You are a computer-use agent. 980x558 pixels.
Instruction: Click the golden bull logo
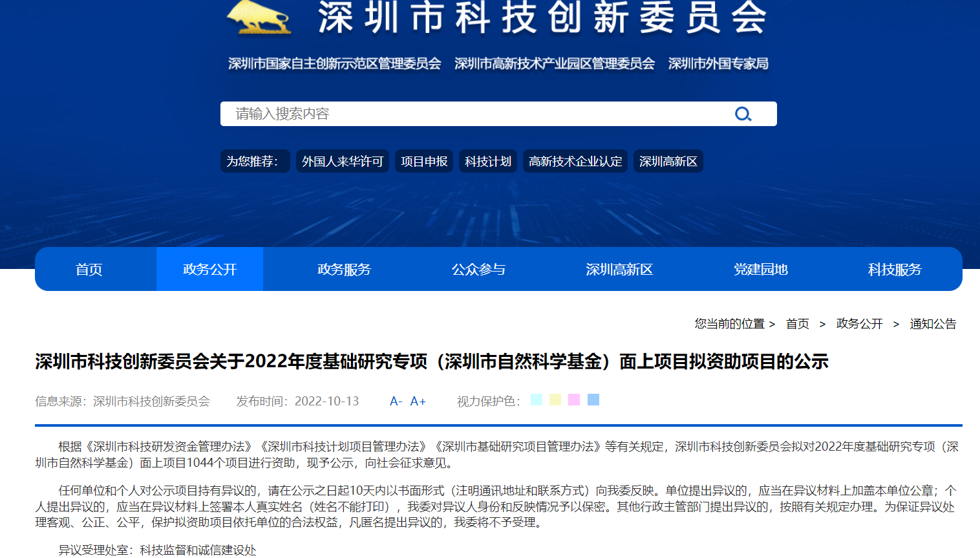260,17
